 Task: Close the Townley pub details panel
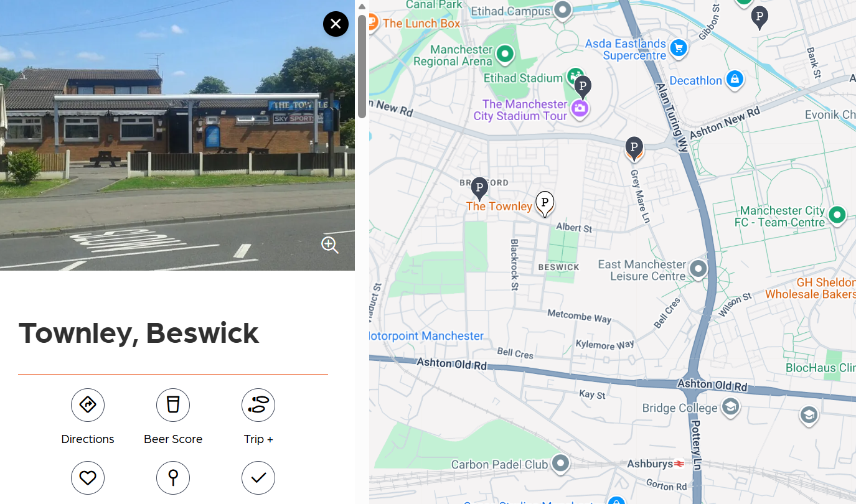point(336,24)
